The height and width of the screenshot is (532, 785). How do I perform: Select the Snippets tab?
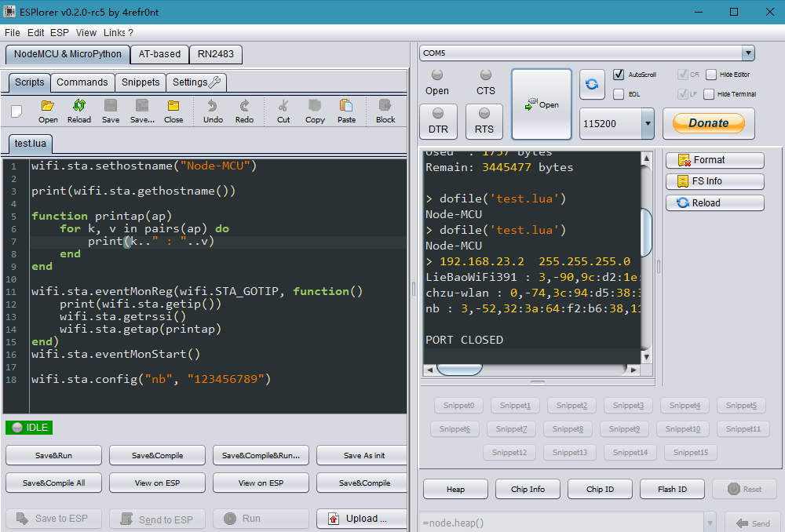(141, 82)
